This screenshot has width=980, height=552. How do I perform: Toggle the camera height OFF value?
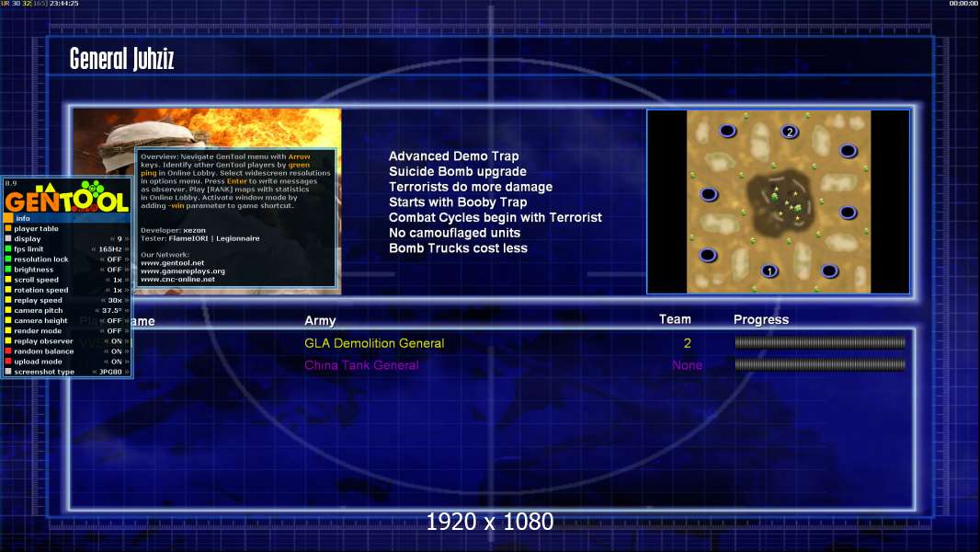(x=114, y=320)
